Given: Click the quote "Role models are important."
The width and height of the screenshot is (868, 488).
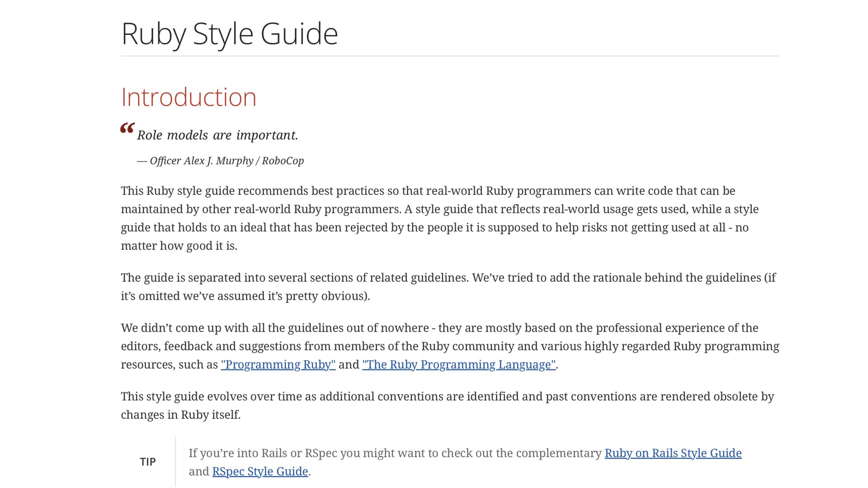Looking at the screenshot, I should tap(217, 135).
